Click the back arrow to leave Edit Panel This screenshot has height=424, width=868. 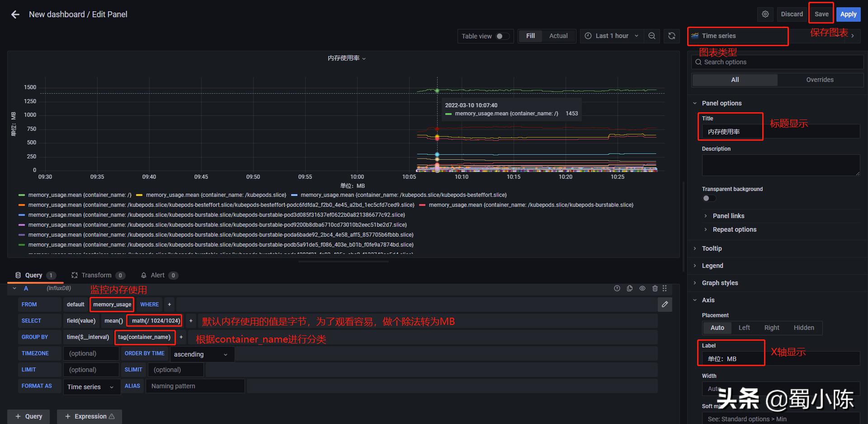tap(15, 14)
